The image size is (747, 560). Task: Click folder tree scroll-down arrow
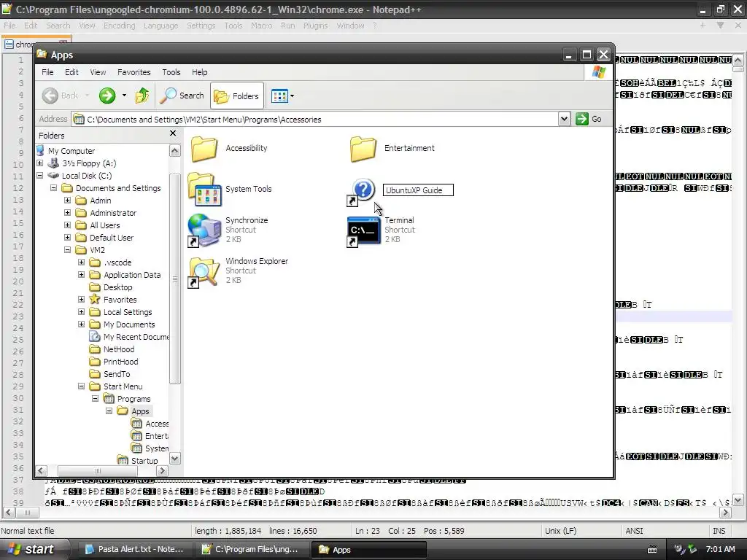tap(175, 459)
